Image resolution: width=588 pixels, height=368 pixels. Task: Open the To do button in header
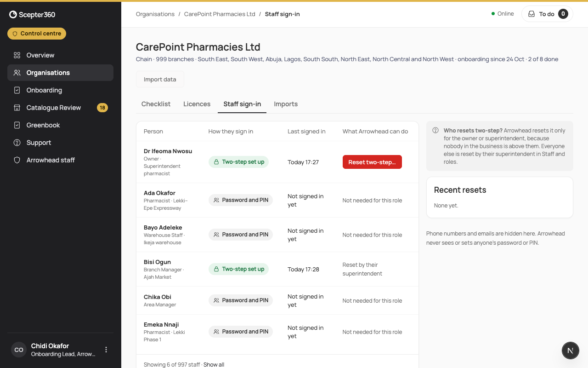[547, 14]
